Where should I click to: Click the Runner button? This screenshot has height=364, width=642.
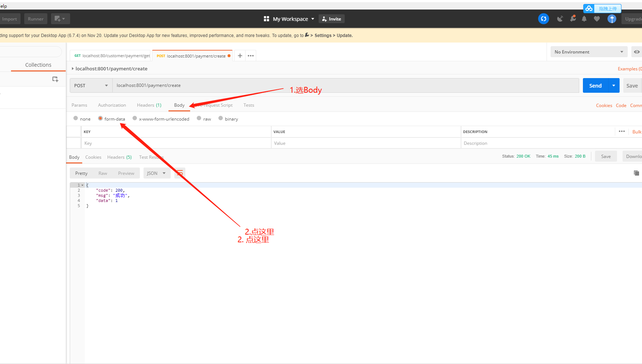36,19
